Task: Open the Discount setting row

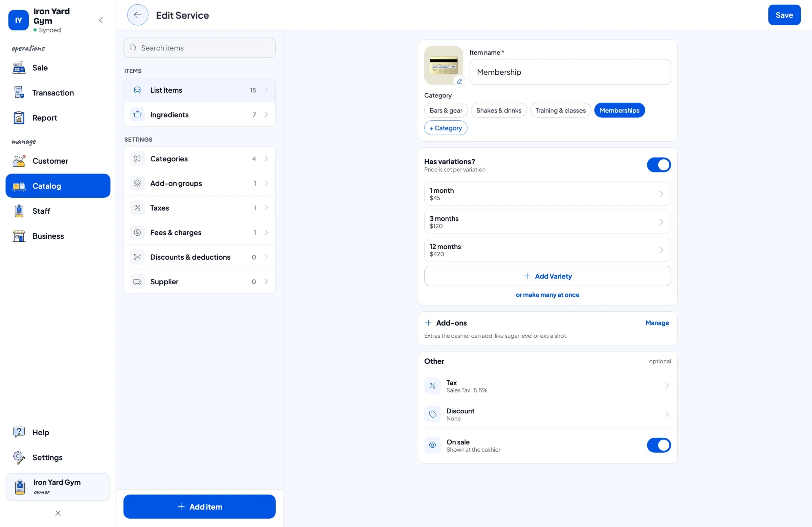Action: pos(547,414)
